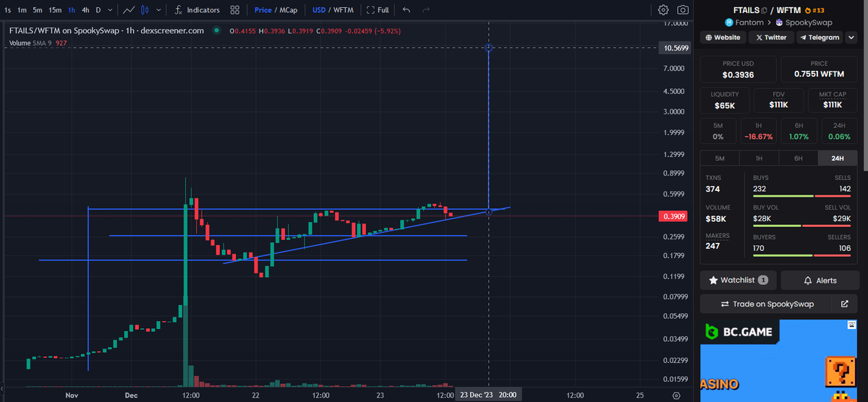Screen dimensions: 868x402
Task: Switch chart to 1s timeframe
Action: 7,10
